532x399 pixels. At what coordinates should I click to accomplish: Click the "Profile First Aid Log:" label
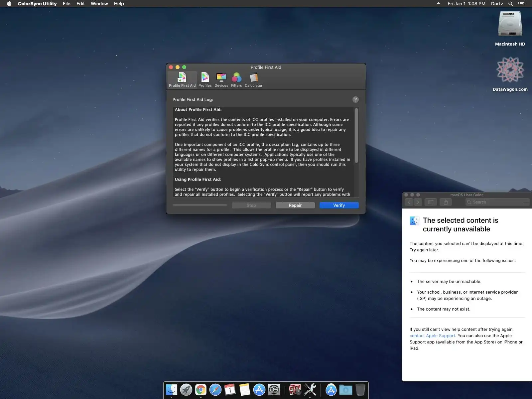193,99
